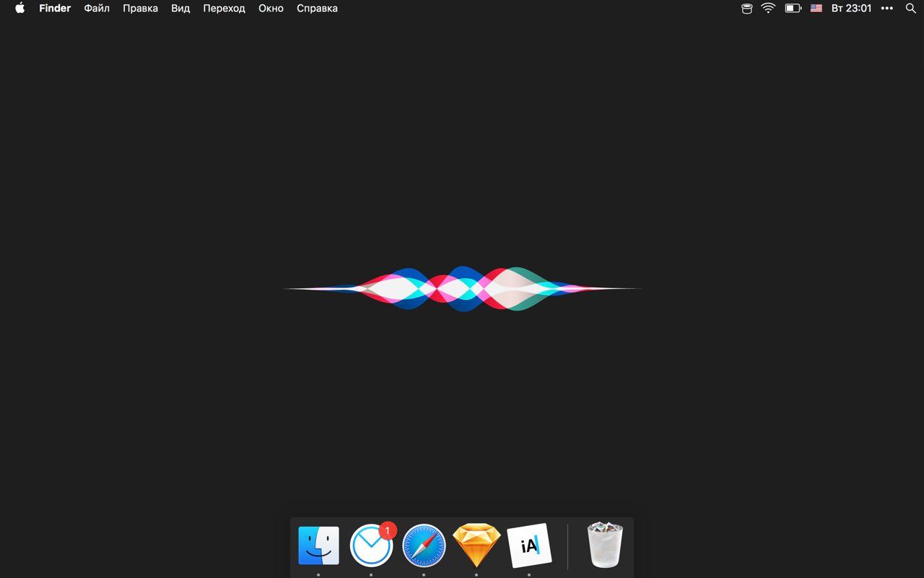924x578 pixels.
Task: Open the Окно menu
Action: (x=271, y=9)
